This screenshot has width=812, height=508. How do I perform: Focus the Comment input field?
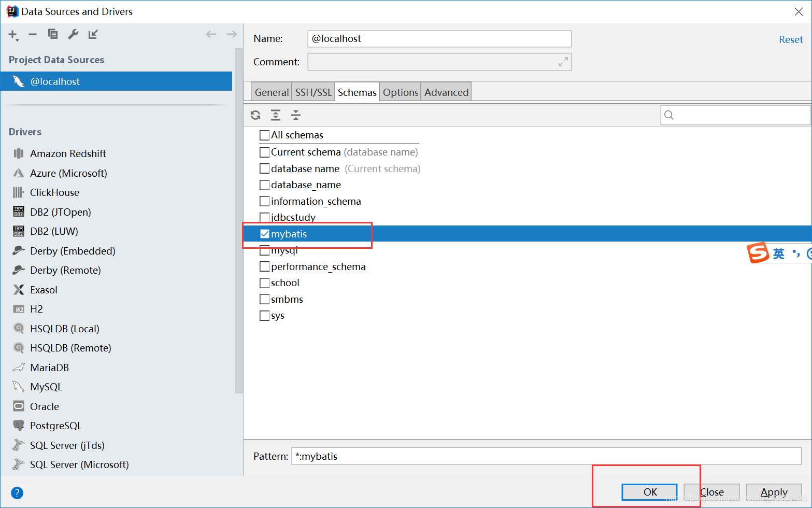(x=439, y=62)
